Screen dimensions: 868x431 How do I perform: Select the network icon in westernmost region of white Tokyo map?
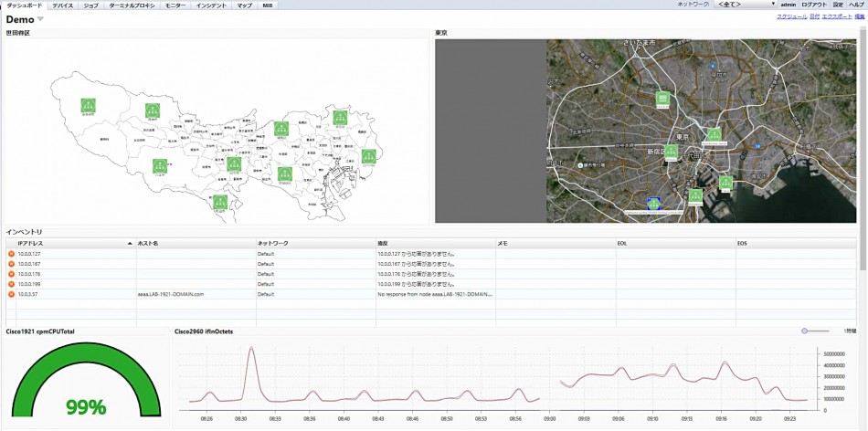point(88,106)
